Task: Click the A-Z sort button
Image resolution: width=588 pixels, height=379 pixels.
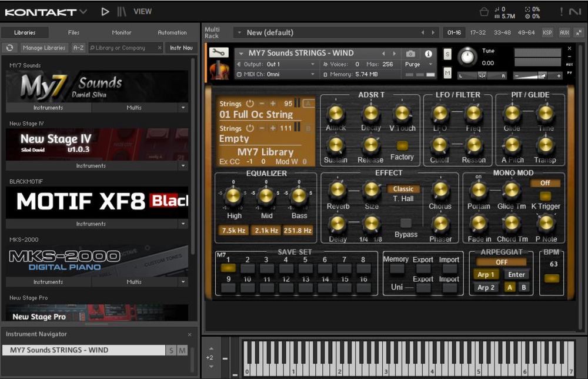Action: pos(78,48)
